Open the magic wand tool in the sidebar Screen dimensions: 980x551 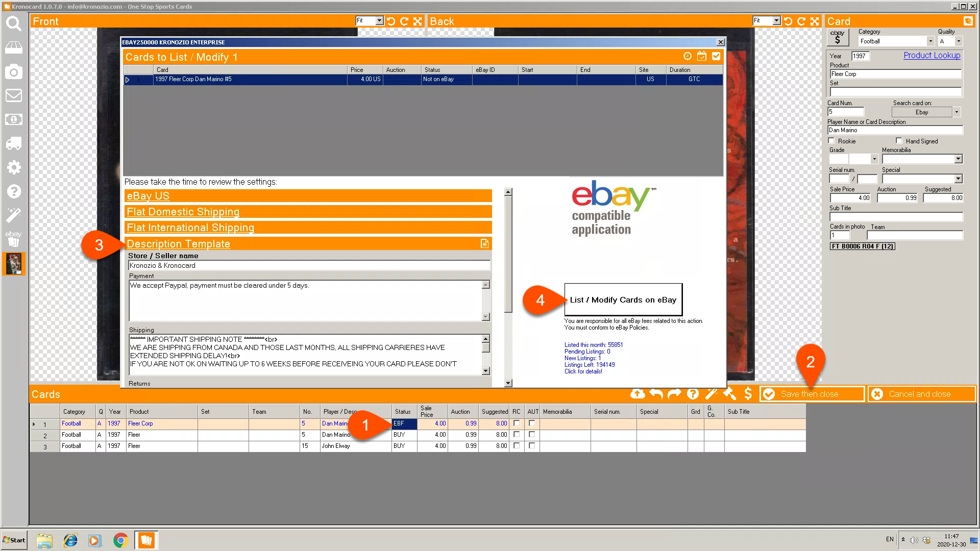pyautogui.click(x=14, y=215)
